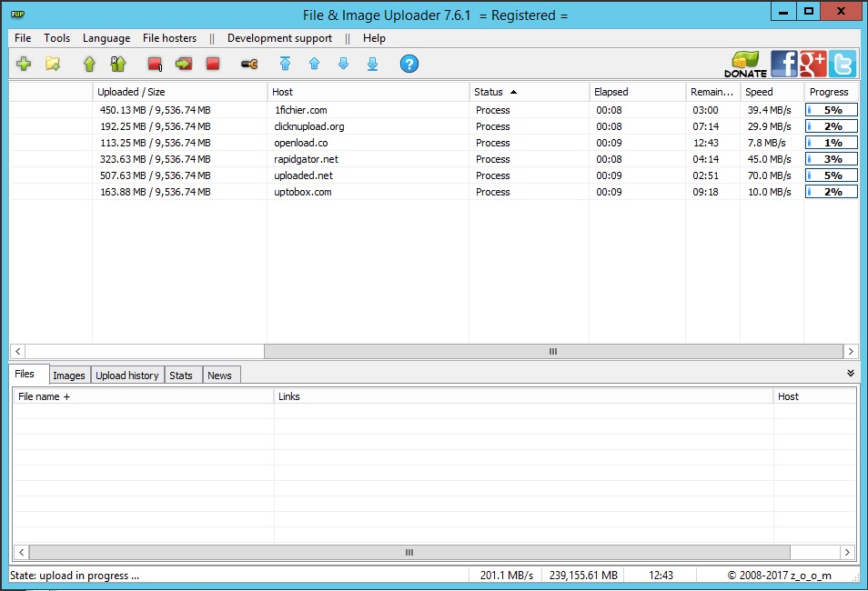This screenshot has width=868, height=591.
Task: Click the blue move up arrow icon
Action: (x=315, y=64)
